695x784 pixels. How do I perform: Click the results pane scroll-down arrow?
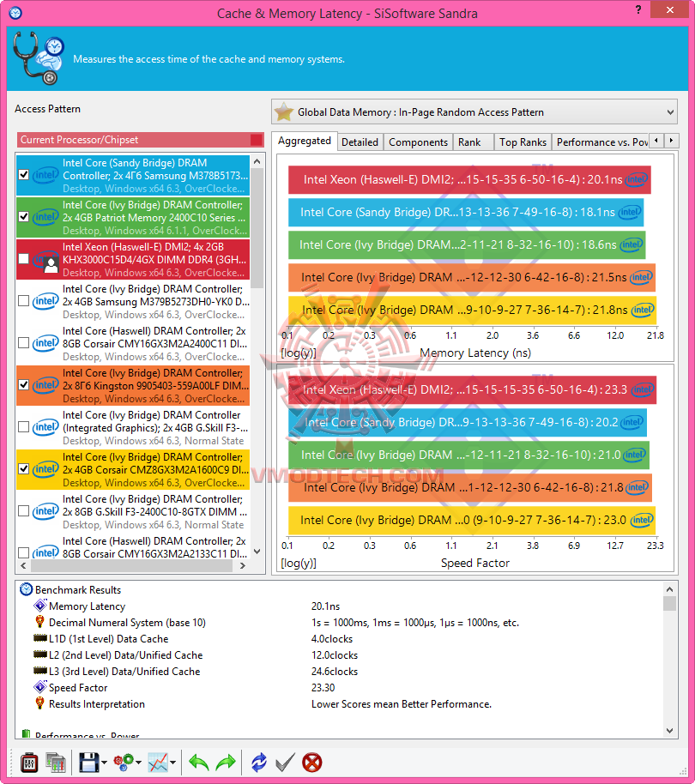pyautogui.click(x=670, y=731)
